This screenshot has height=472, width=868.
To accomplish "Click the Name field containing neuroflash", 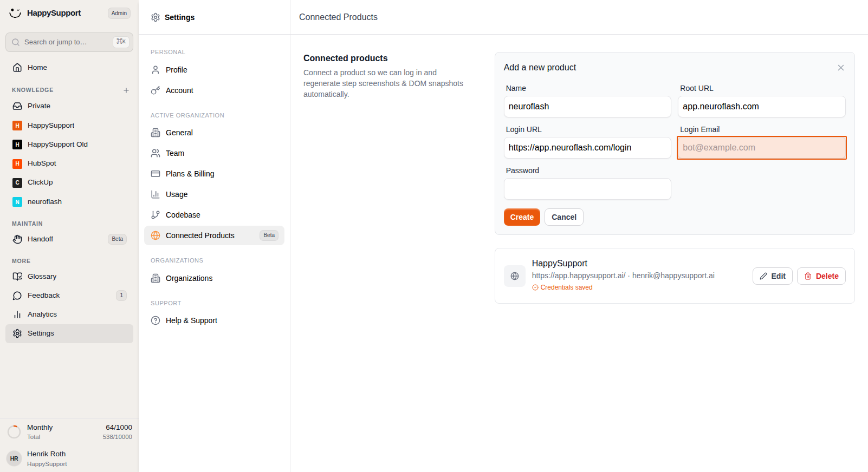I will [587, 107].
